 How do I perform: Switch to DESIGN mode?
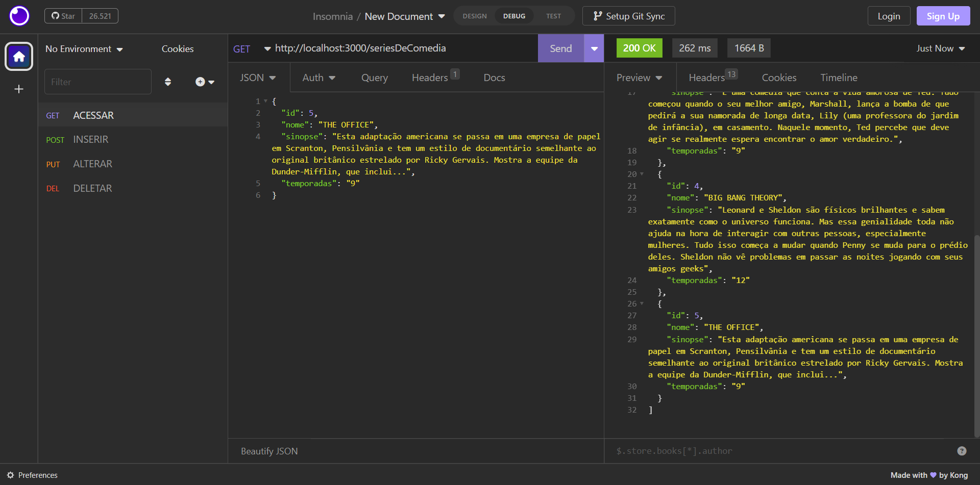click(475, 16)
